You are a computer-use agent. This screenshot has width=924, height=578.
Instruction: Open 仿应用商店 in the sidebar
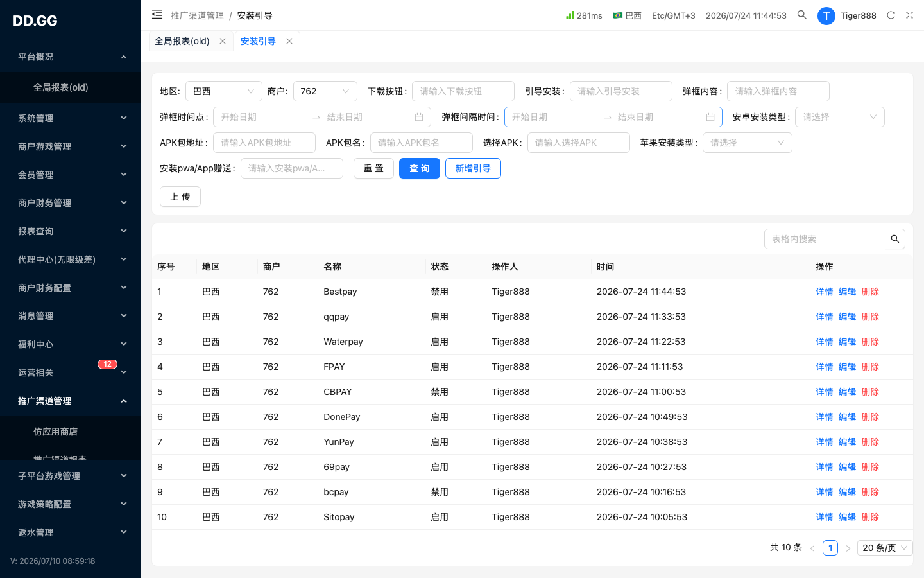[71, 432]
